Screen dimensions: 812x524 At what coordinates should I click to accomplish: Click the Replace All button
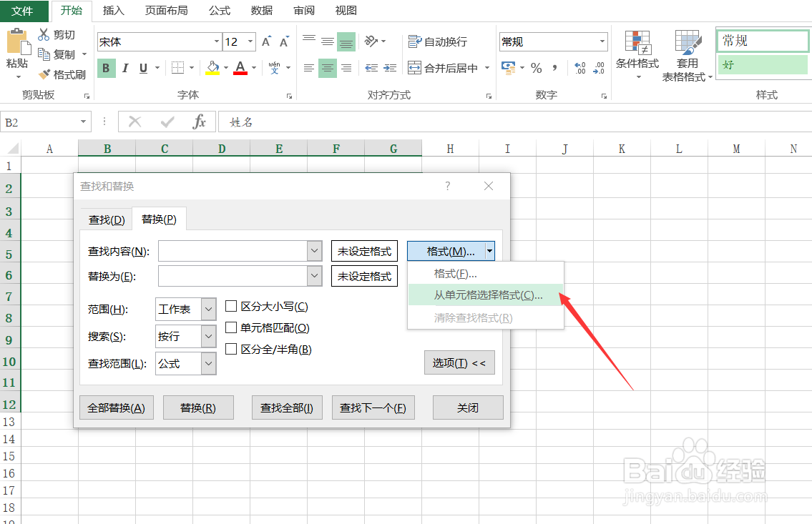116,407
